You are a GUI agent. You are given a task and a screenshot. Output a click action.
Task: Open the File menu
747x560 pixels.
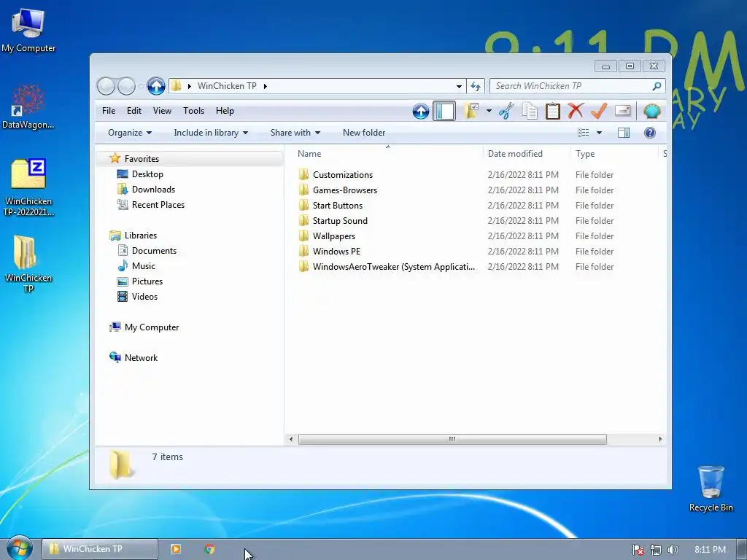pos(109,111)
